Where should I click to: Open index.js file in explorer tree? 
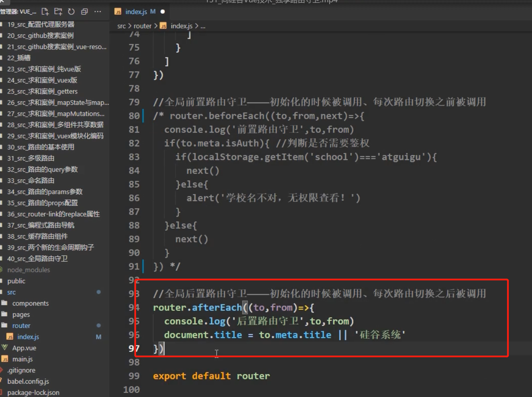click(x=28, y=337)
